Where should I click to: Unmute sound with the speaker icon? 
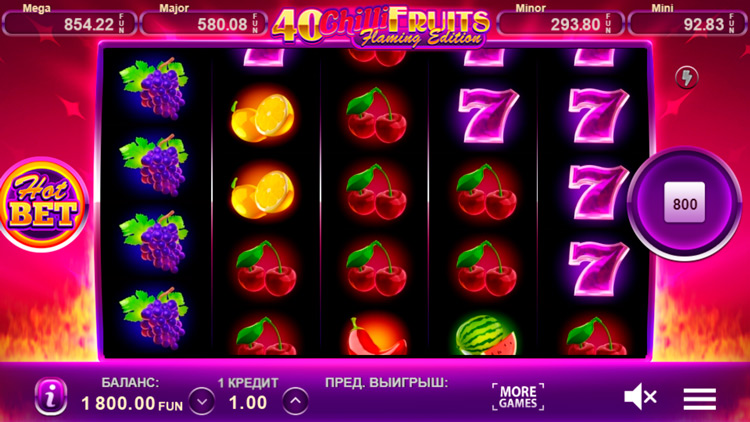pos(640,397)
